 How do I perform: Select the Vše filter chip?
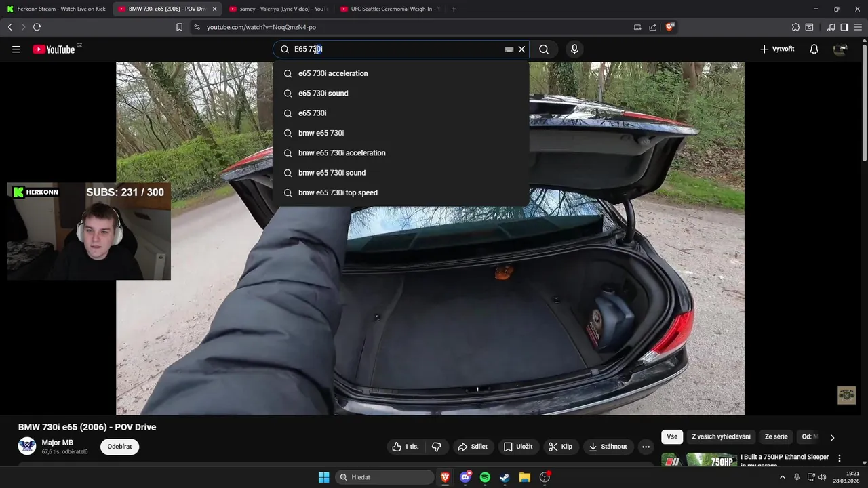point(672,437)
